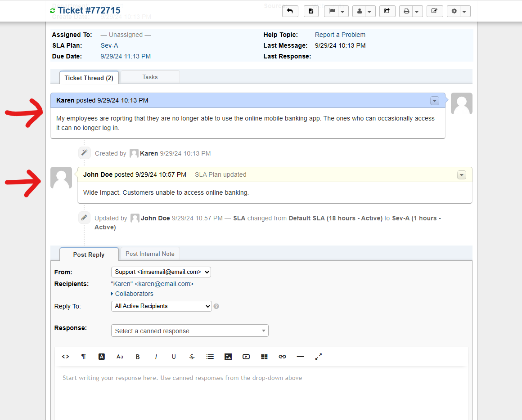Click the person icon to assign the ticket
The width and height of the screenshot is (522, 420).
click(x=360, y=11)
